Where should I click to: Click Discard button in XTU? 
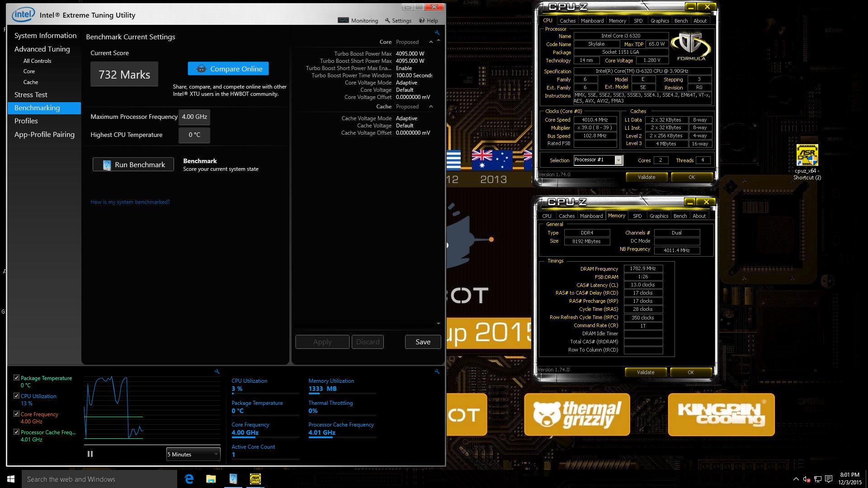[x=368, y=342]
